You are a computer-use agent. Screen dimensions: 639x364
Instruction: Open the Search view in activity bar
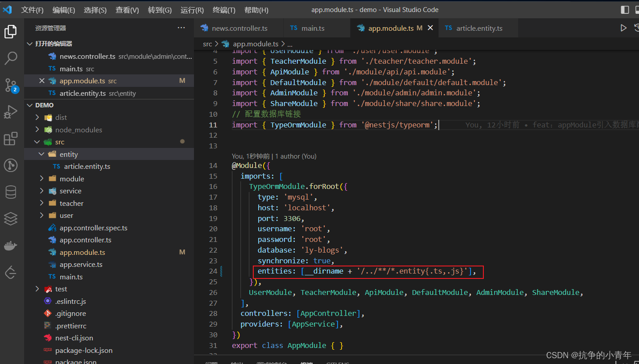point(11,58)
